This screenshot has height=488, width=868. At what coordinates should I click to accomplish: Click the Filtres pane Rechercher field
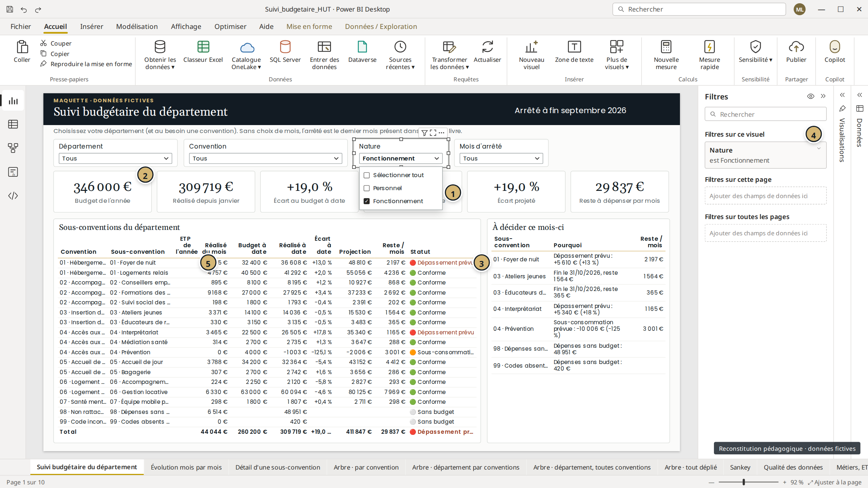pyautogui.click(x=765, y=114)
